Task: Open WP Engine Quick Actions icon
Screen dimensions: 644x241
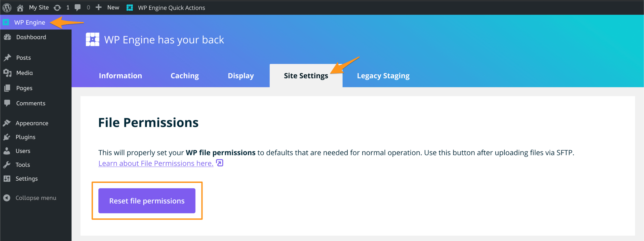Action: point(130,8)
